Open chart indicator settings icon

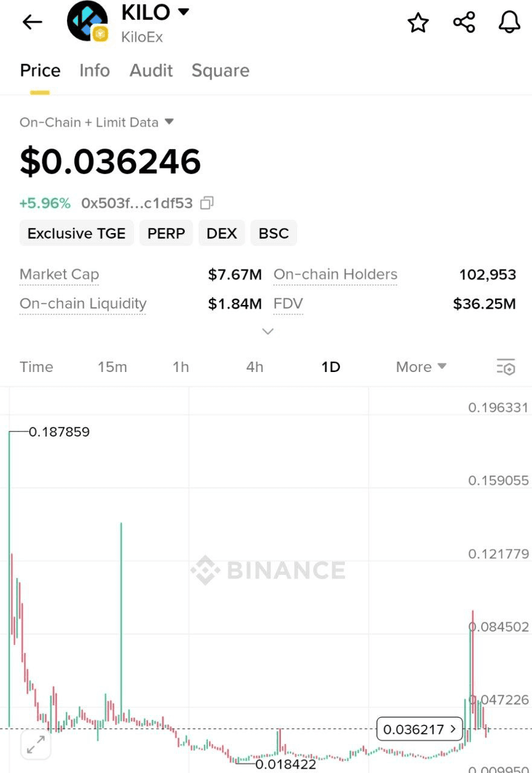click(x=506, y=367)
